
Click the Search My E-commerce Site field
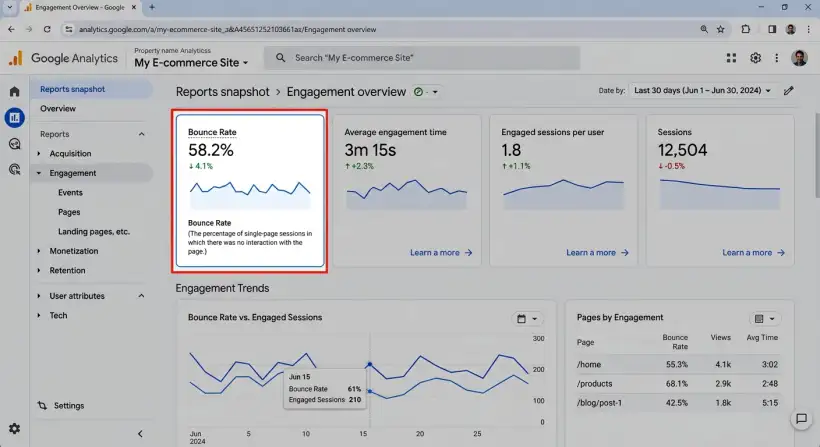click(422, 58)
